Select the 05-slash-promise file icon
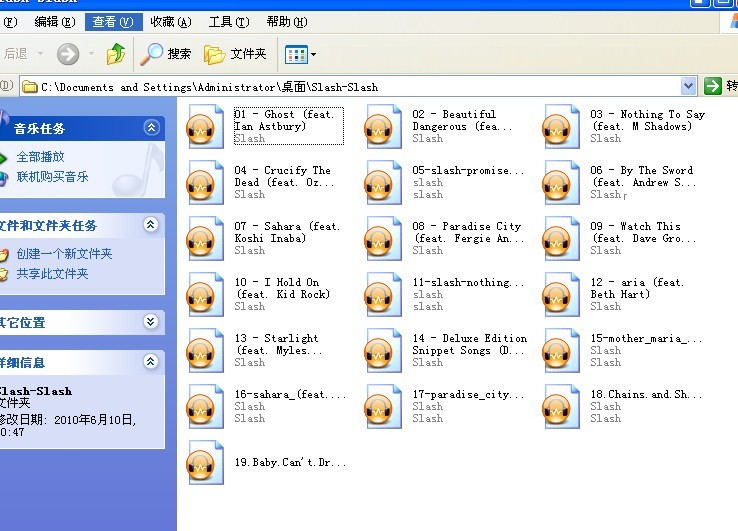Screen dimensions: 738x531 [x=383, y=183]
